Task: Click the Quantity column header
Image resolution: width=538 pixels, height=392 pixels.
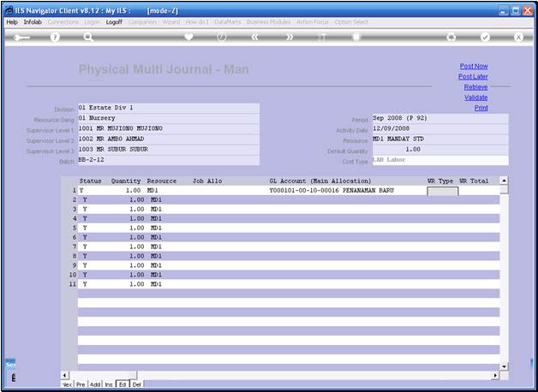Action: (x=126, y=181)
